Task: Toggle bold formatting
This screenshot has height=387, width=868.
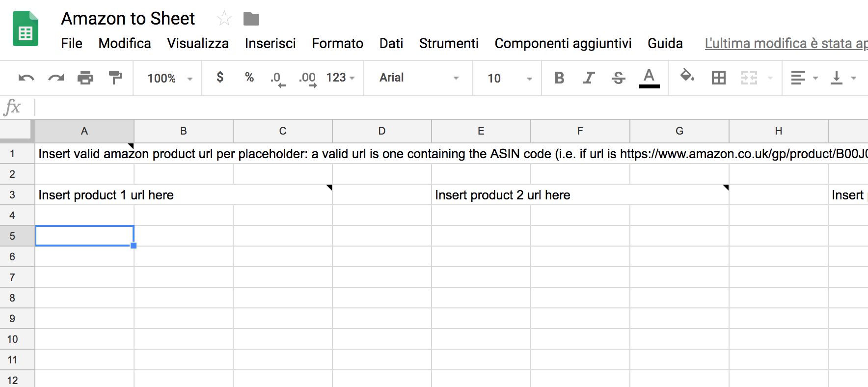Action: click(x=559, y=78)
